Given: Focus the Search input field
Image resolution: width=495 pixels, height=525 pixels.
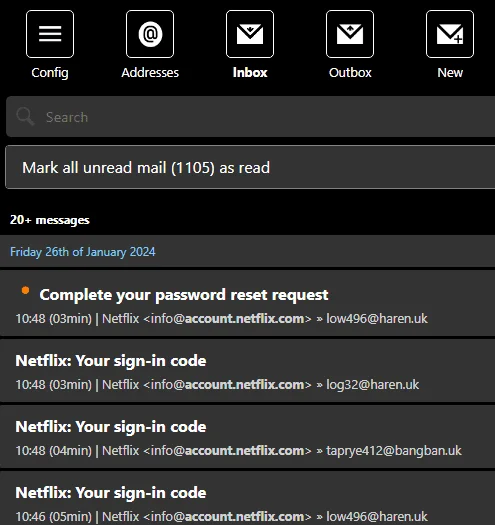Looking at the screenshot, I should [x=251, y=117].
